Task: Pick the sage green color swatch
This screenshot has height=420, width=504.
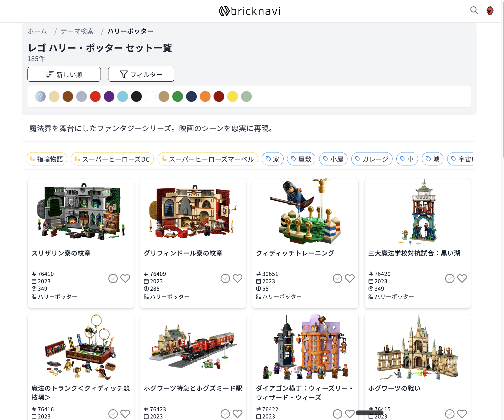Action: point(246,96)
